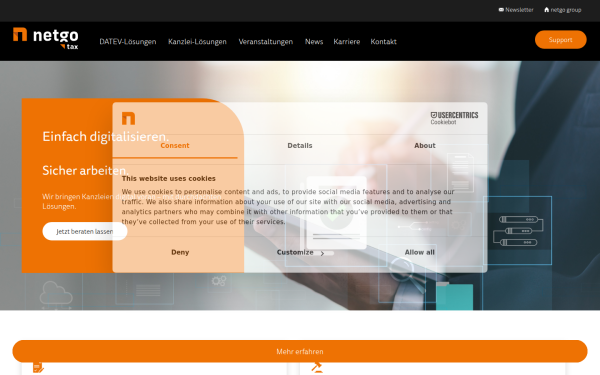
Task: Open the Newsletter link in top bar
Action: 516,10
